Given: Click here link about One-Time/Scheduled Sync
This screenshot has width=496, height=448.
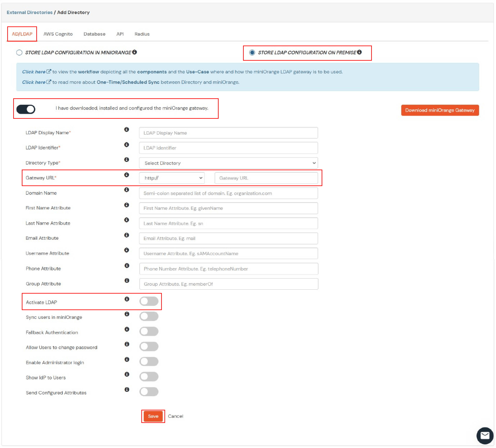Looking at the screenshot, I should pyautogui.click(x=36, y=82).
